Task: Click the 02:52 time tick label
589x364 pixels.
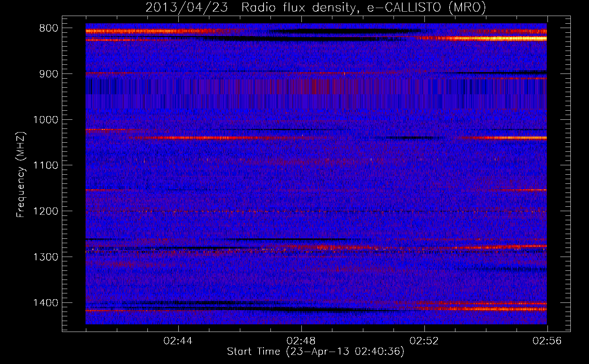Action: 424,341
